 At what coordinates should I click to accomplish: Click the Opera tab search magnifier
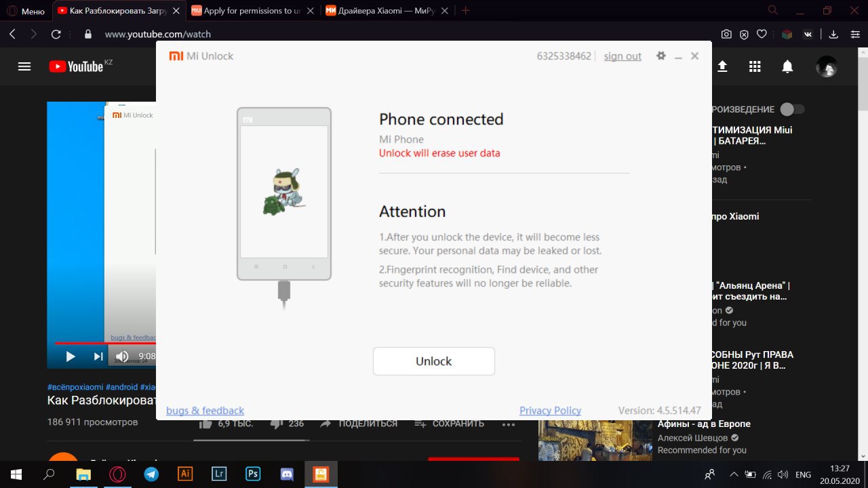(x=773, y=10)
